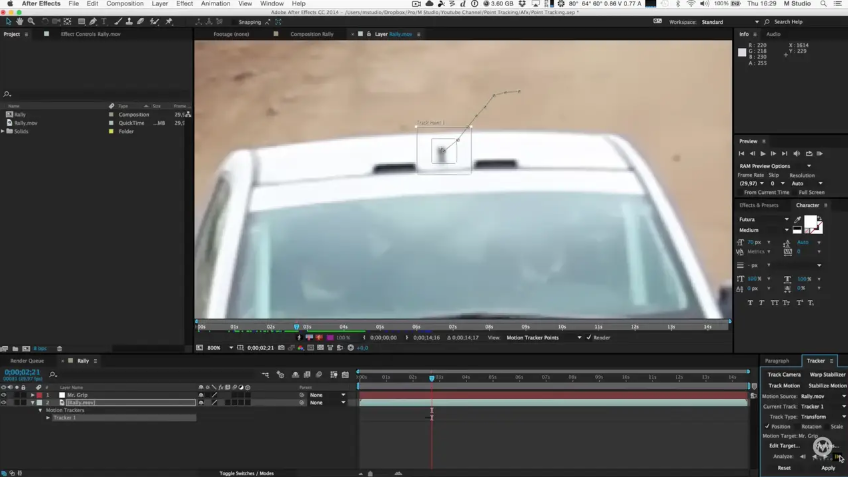The width and height of the screenshot is (848, 477).
Task: Click the motion blur enable icon in timeline
Action: coord(319,374)
